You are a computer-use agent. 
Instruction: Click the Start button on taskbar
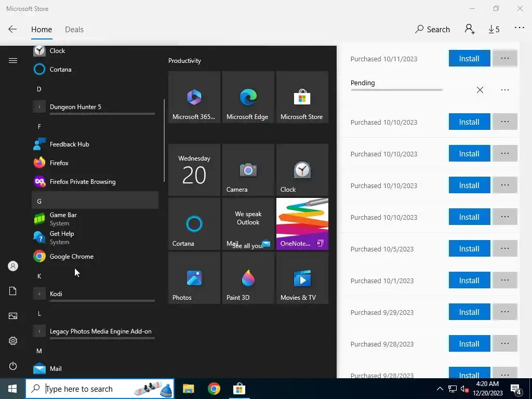(12, 389)
